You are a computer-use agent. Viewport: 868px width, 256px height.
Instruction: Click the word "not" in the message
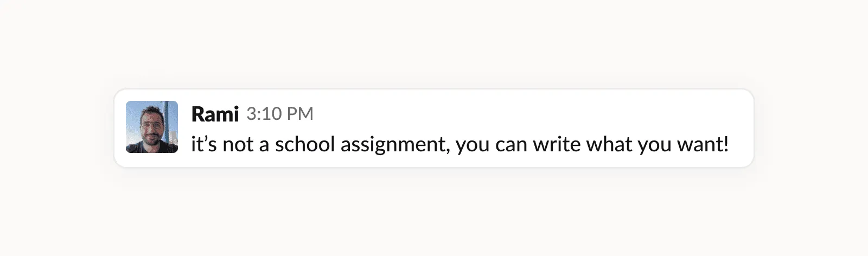click(238, 144)
